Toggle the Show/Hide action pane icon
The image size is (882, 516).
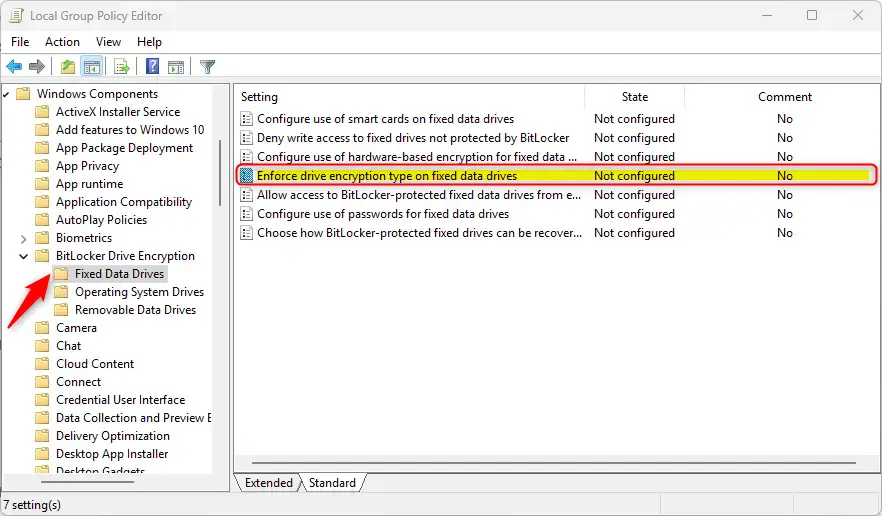coord(176,66)
